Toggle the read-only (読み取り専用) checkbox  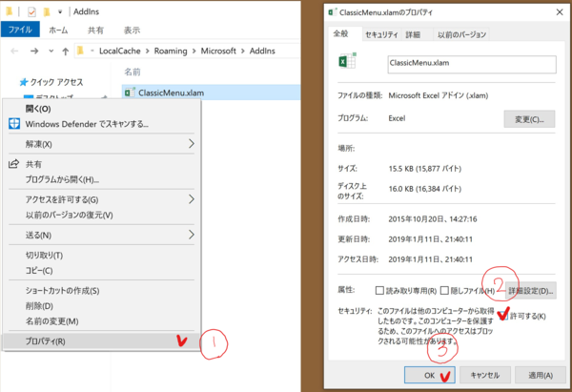coord(379,290)
